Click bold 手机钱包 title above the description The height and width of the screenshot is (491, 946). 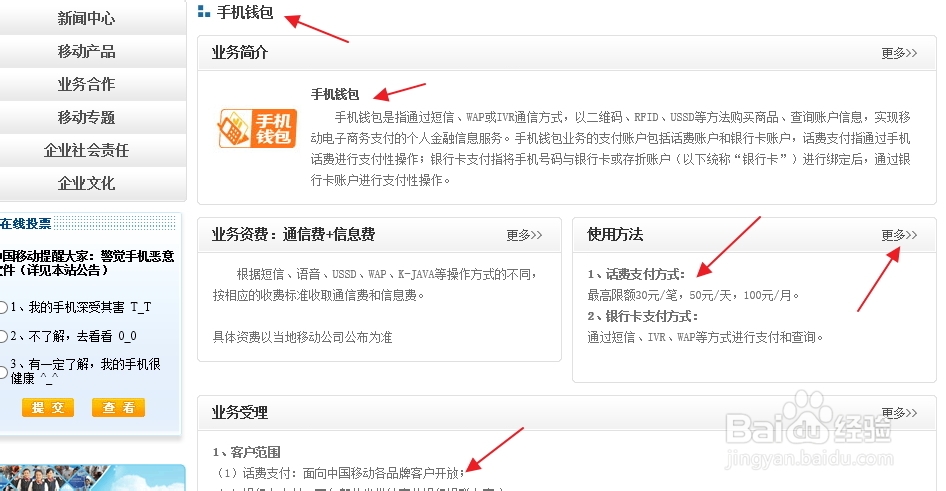(335, 94)
